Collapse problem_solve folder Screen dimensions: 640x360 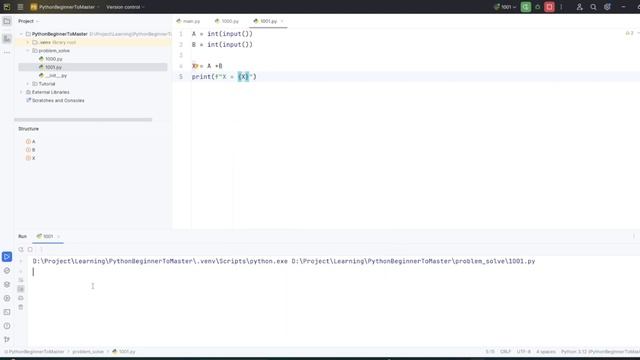point(28,51)
